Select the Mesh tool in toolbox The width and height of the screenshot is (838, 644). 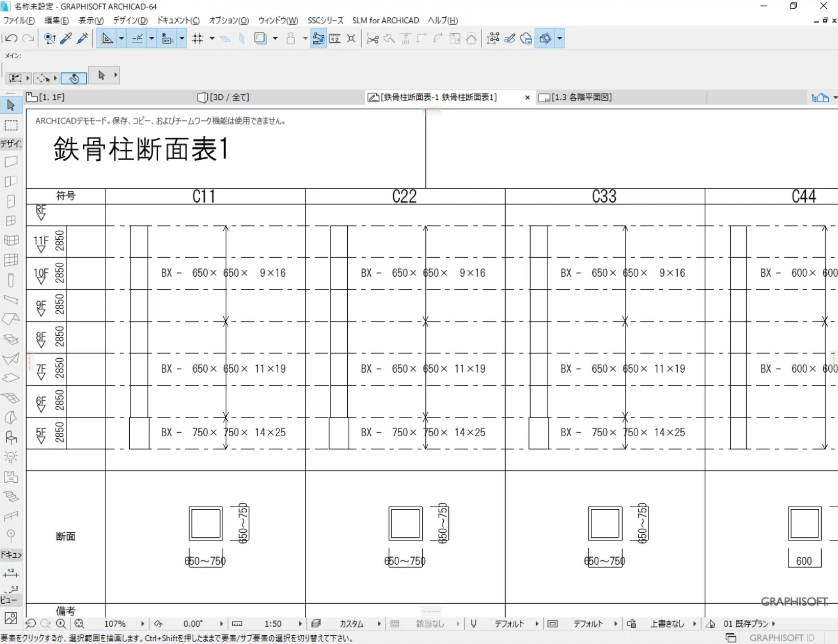(11, 399)
